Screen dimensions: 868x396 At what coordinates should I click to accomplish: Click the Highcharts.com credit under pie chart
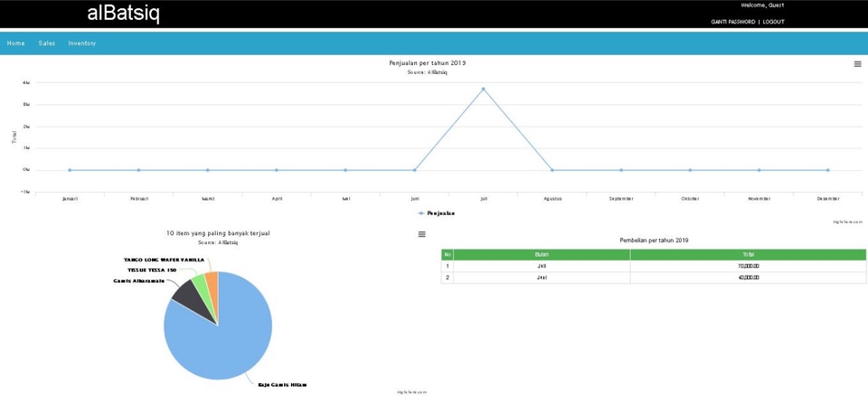tap(412, 392)
